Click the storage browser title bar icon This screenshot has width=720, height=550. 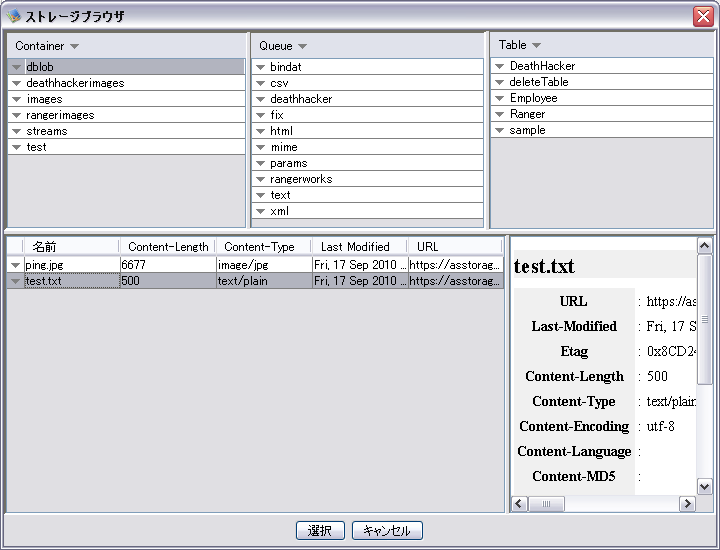(13, 16)
